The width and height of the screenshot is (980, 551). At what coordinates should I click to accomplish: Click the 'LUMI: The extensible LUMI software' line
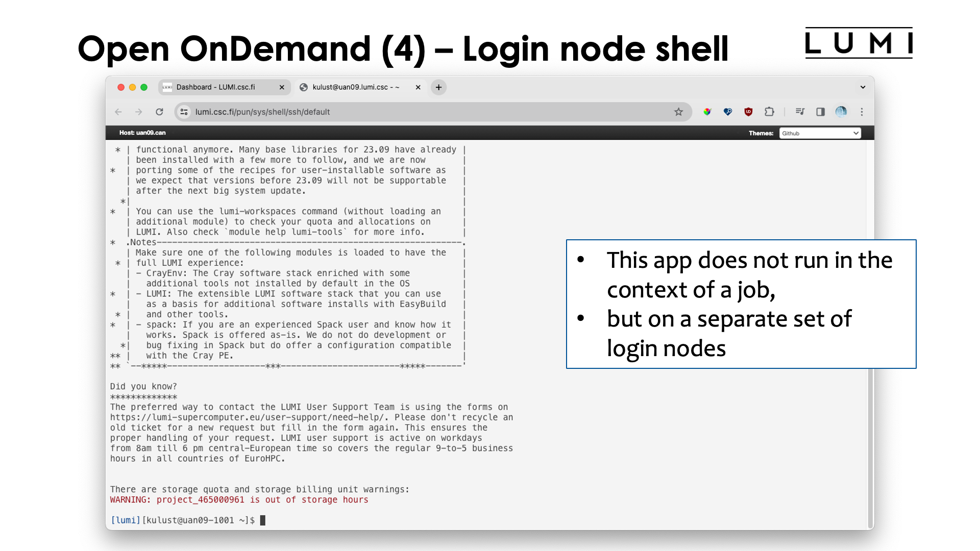pos(288,294)
